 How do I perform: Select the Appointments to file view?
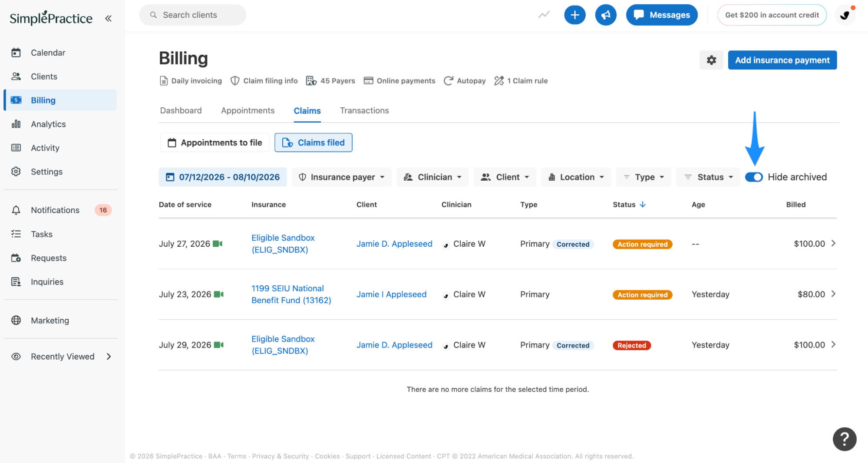(x=215, y=142)
